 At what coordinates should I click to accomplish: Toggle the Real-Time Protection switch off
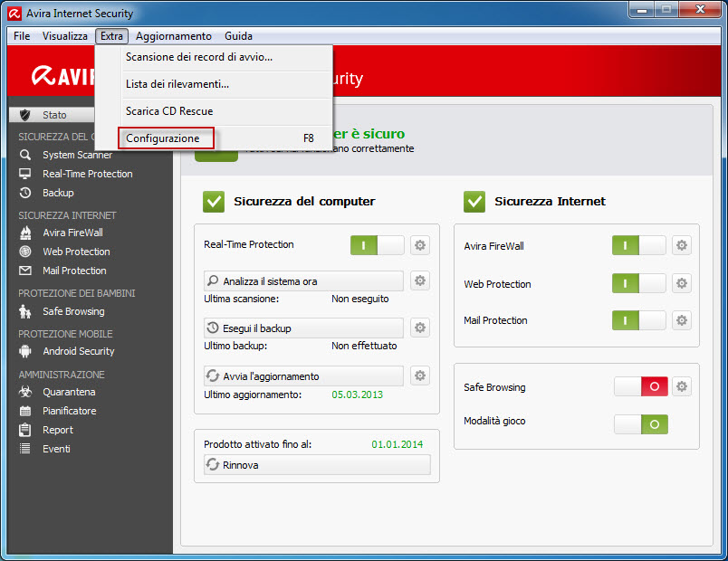point(378,245)
